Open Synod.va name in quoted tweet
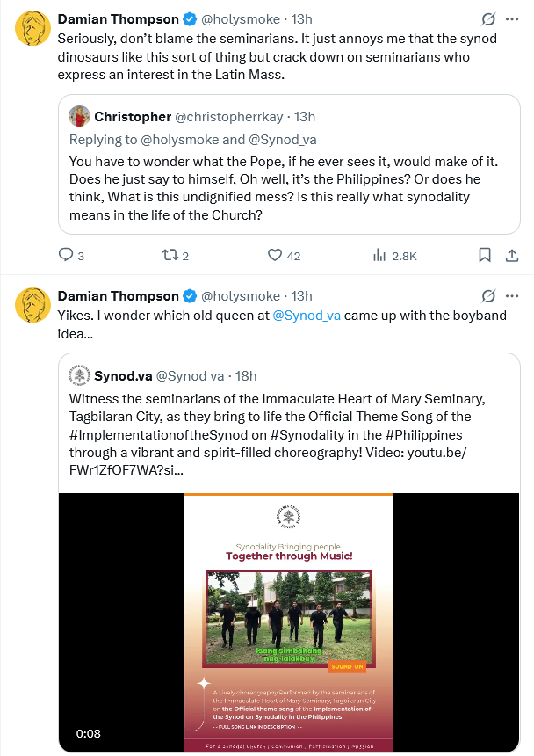 click(123, 376)
